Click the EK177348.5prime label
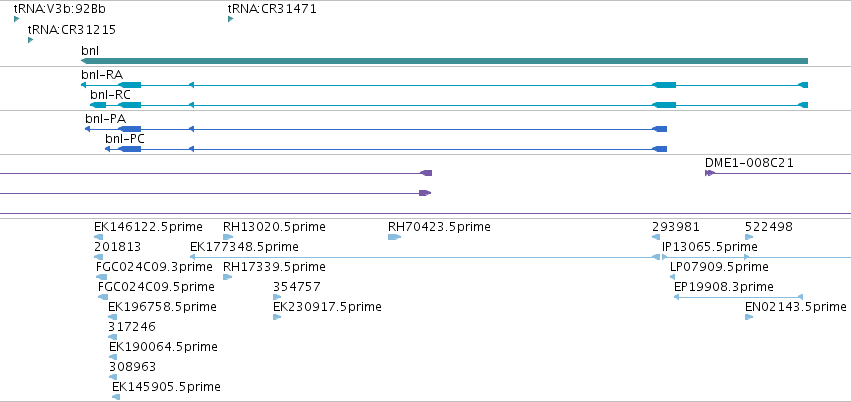This screenshot has width=851, height=402. tap(244, 247)
